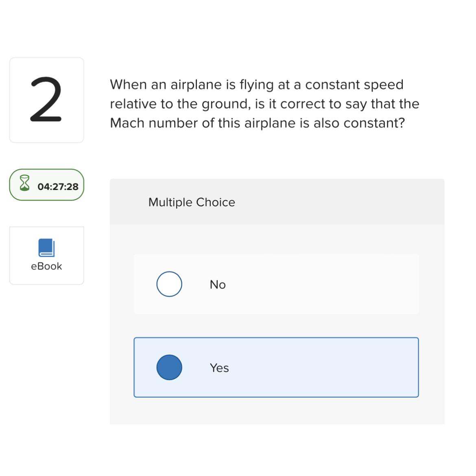Click the hourglass icon in the timer badge
Viewport: 476px width, 476px height.
[x=26, y=185]
